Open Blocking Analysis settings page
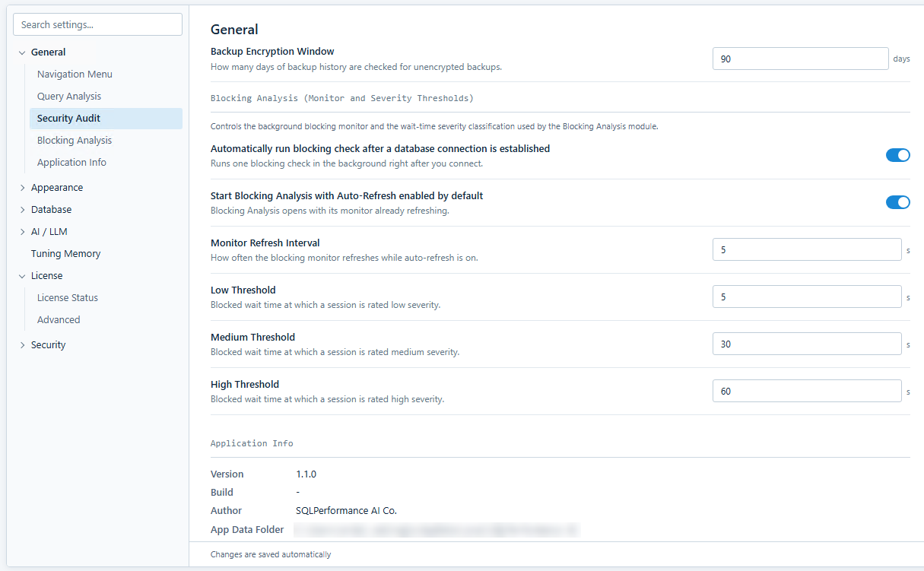Image resolution: width=924 pixels, height=571 pixels. [75, 141]
